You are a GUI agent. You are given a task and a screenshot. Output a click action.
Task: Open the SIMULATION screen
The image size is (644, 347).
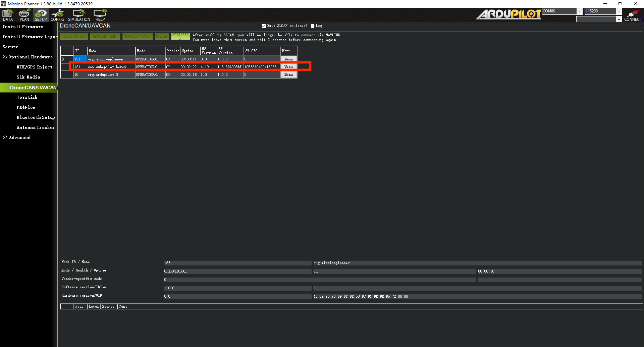79,15
